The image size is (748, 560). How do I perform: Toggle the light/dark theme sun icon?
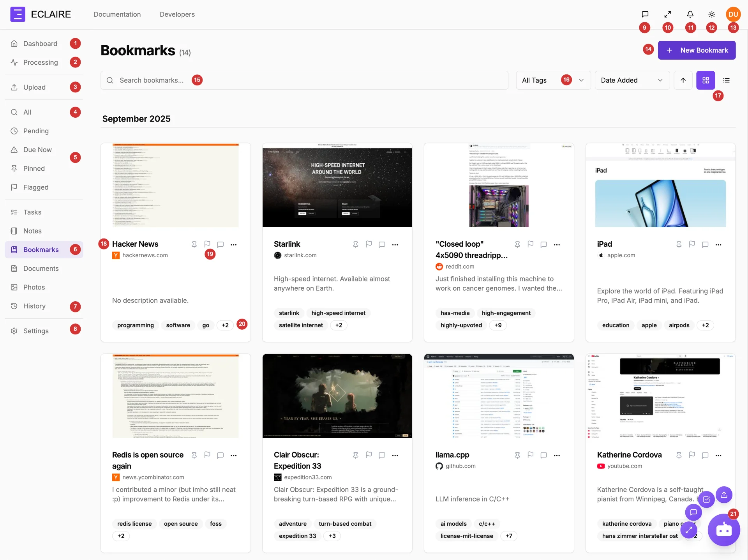(712, 14)
